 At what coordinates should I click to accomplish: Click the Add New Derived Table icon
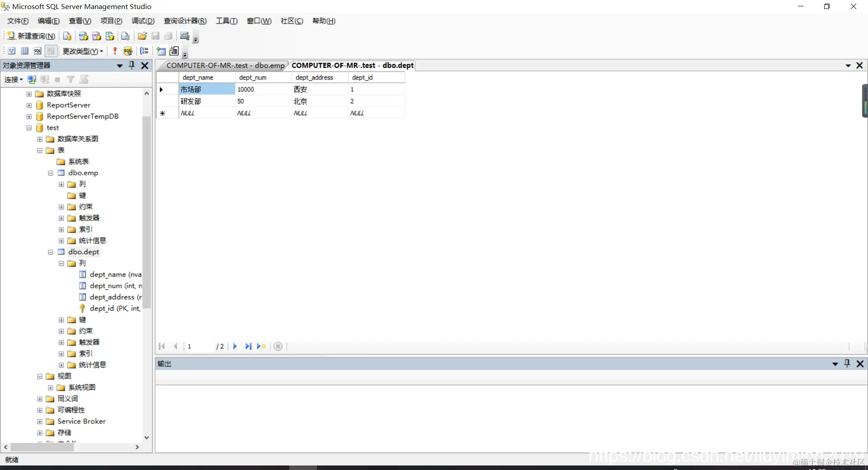pos(174,51)
